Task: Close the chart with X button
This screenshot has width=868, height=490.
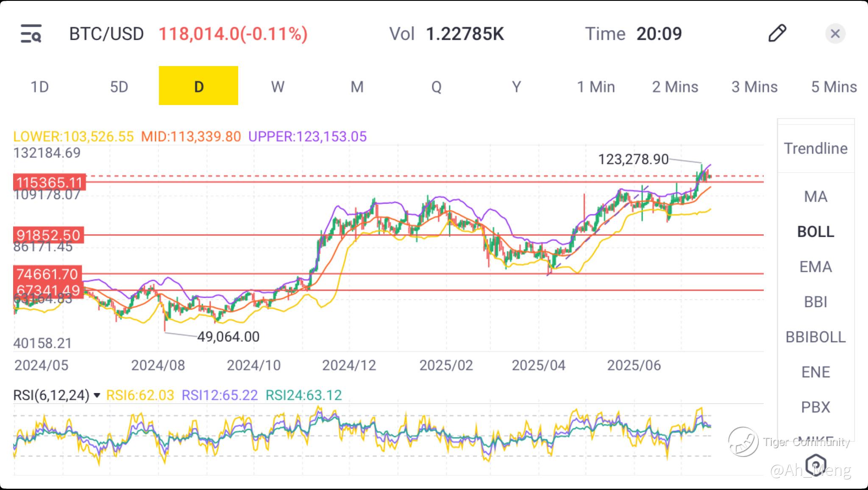Action: (x=835, y=33)
